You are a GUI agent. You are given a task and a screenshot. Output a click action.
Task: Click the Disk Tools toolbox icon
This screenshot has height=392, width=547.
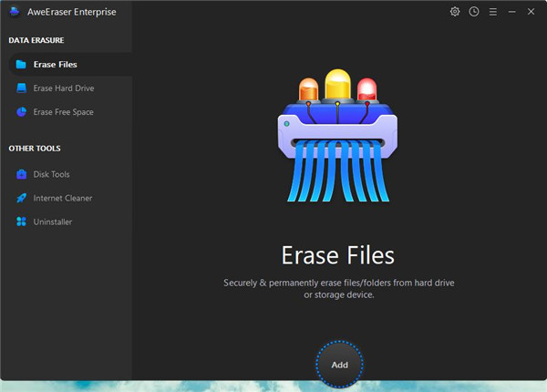(21, 174)
